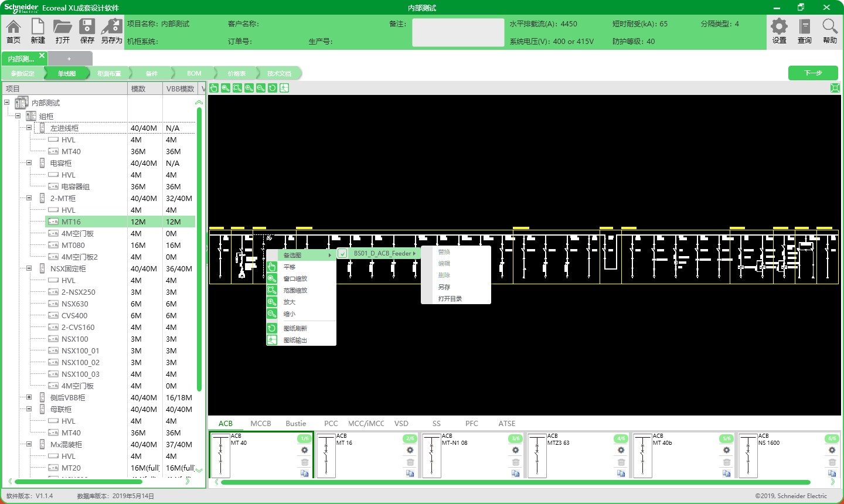Image resolution: width=844 pixels, height=504 pixels.
Task: Click delete trash icon on MTZ3 63 card
Action: point(621,462)
